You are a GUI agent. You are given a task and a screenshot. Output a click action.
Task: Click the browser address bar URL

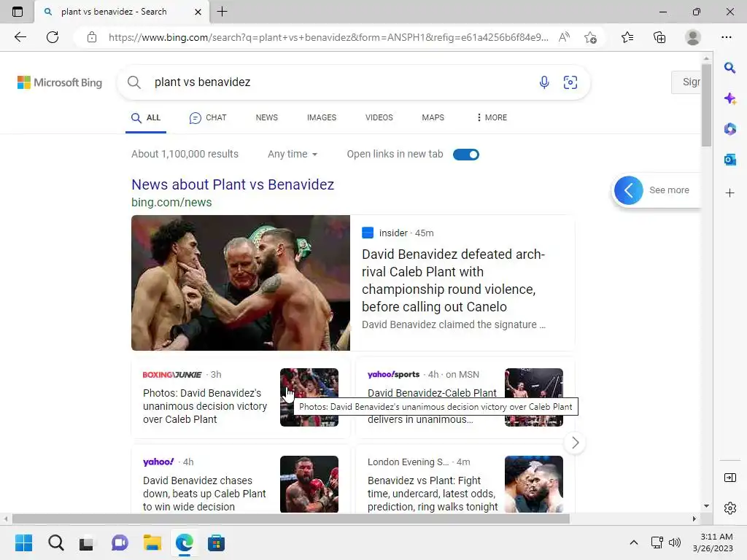tap(328, 37)
